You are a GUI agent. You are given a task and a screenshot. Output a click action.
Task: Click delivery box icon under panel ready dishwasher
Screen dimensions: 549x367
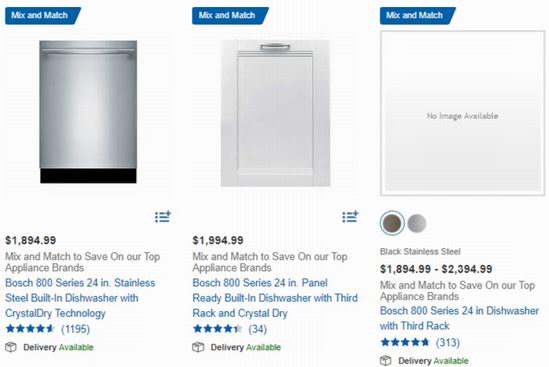point(198,347)
